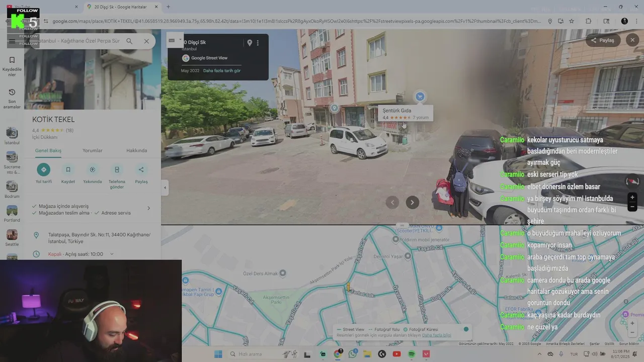
Task: Click the Talatpaşa address text
Action: tap(99, 238)
